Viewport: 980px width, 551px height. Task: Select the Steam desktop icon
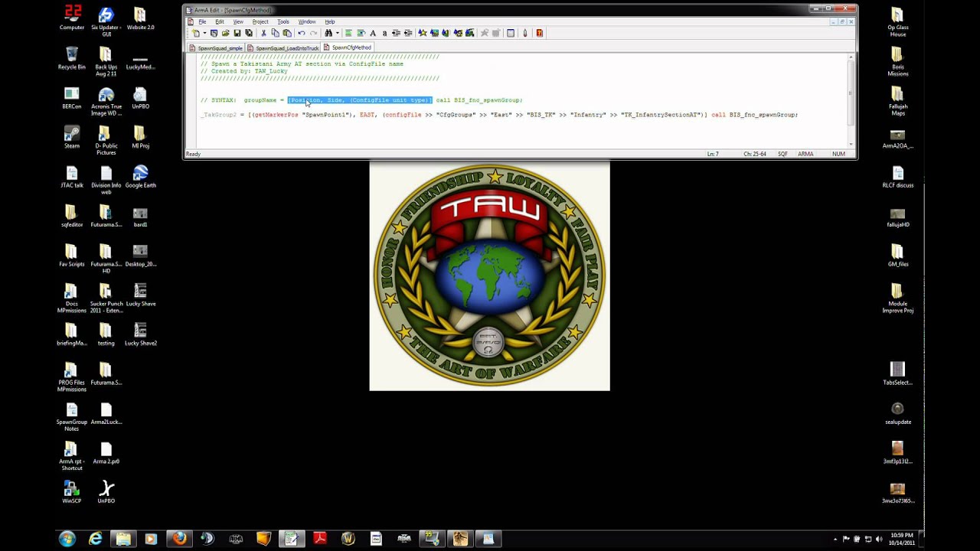pos(72,138)
